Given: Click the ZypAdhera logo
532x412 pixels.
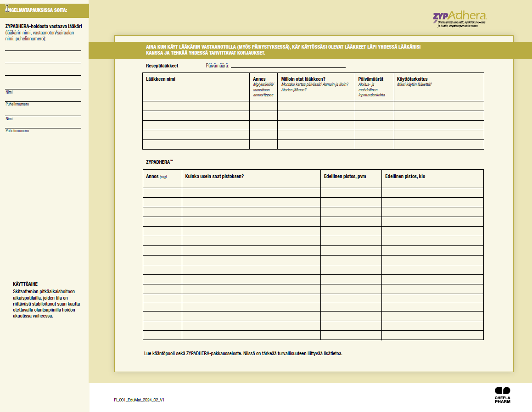Looking at the screenshot, I should click(x=460, y=19).
